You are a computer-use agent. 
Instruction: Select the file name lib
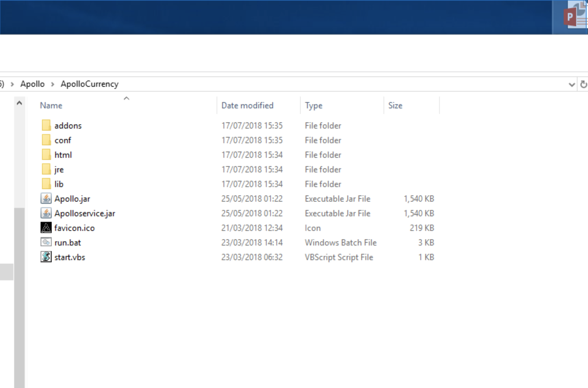click(59, 184)
